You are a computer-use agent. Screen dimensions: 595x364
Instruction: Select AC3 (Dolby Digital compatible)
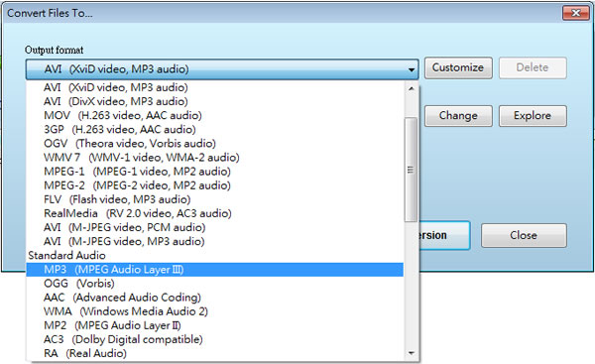[215, 340]
